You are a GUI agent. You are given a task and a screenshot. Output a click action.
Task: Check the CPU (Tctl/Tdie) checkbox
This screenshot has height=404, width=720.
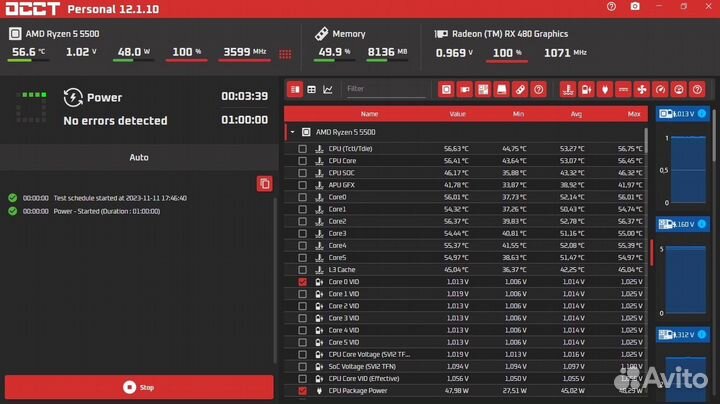tap(302, 149)
